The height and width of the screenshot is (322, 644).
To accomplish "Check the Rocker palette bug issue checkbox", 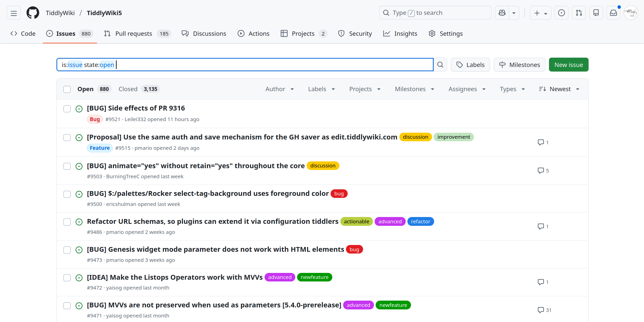I will click(67, 194).
